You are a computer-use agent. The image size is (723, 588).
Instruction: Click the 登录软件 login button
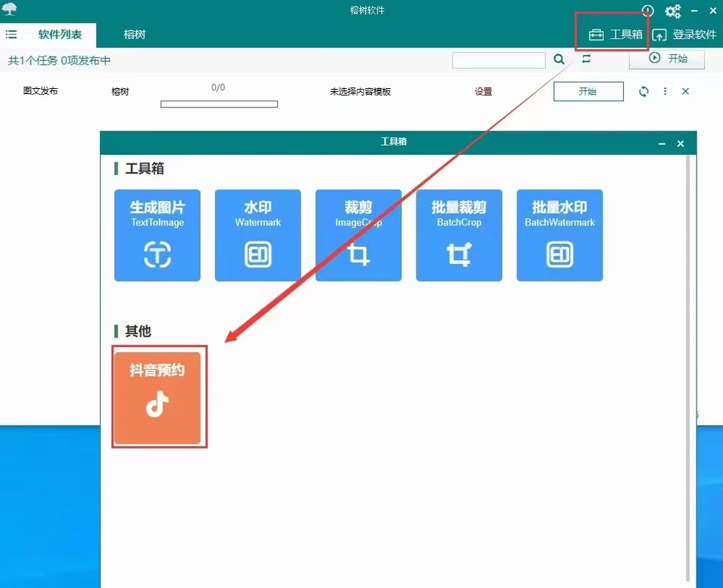(x=684, y=35)
